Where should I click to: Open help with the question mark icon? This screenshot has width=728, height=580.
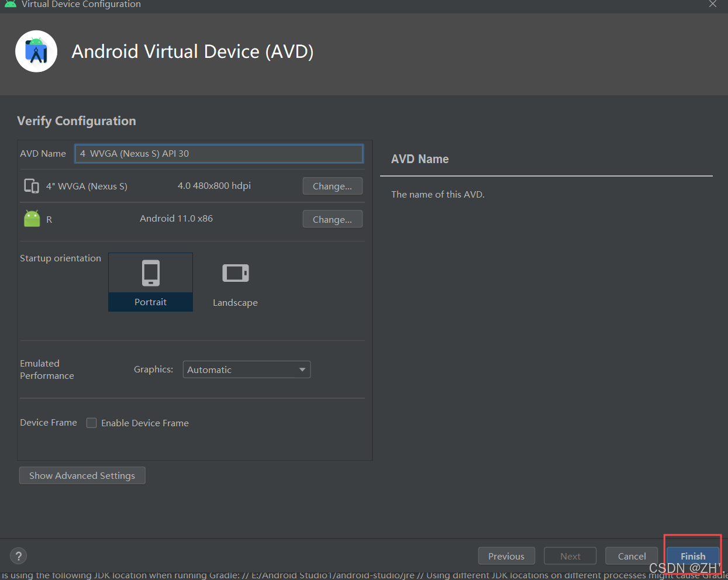click(19, 556)
